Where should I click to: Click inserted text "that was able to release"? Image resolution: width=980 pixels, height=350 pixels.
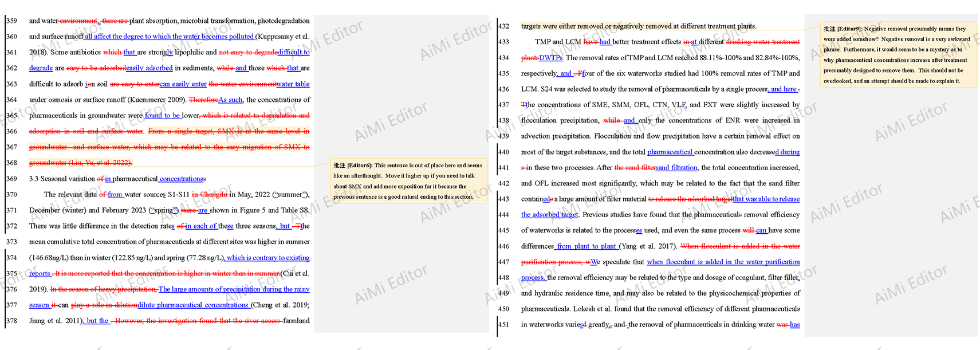766,199
